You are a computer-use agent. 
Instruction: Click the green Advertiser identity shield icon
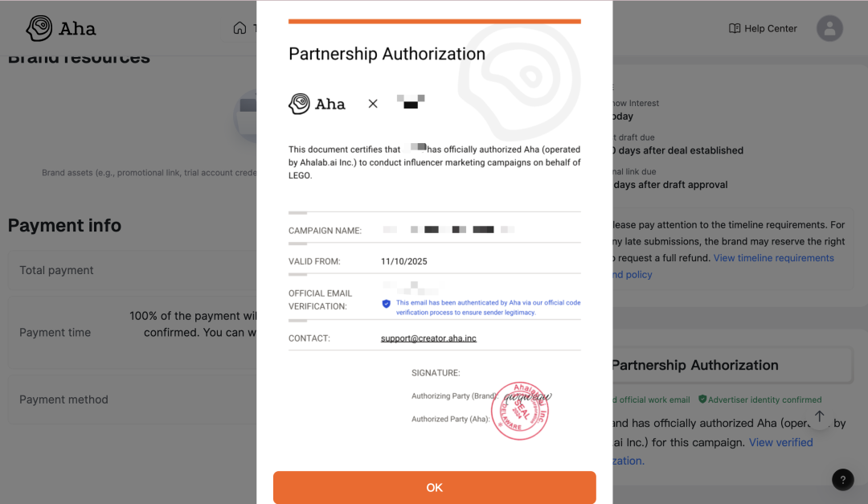pyautogui.click(x=702, y=400)
